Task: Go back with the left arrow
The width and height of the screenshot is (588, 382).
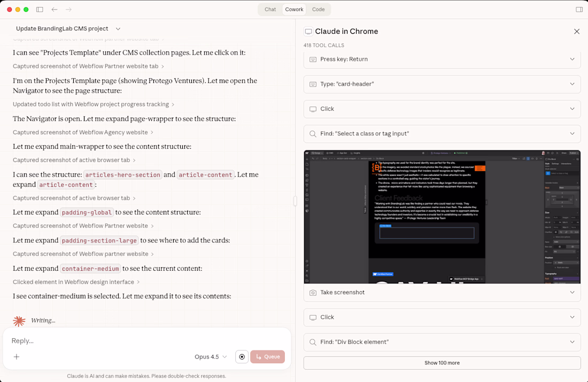Action: [55, 10]
